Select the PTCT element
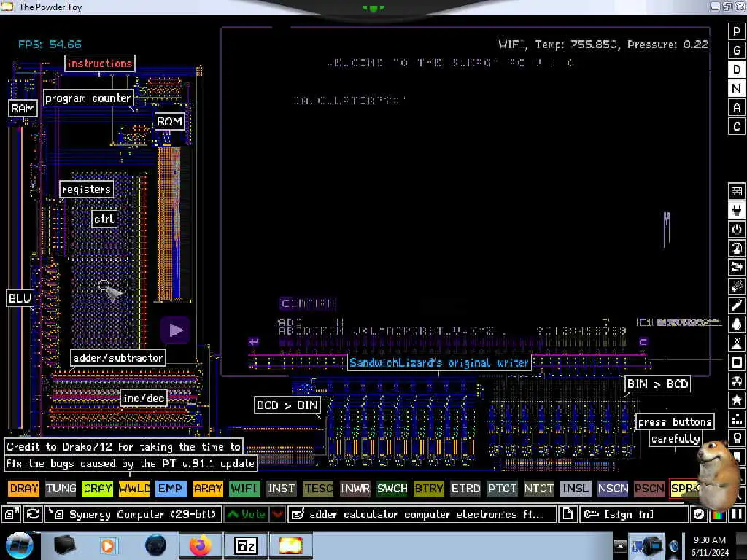Image resolution: width=747 pixels, height=560 pixels. click(x=502, y=489)
